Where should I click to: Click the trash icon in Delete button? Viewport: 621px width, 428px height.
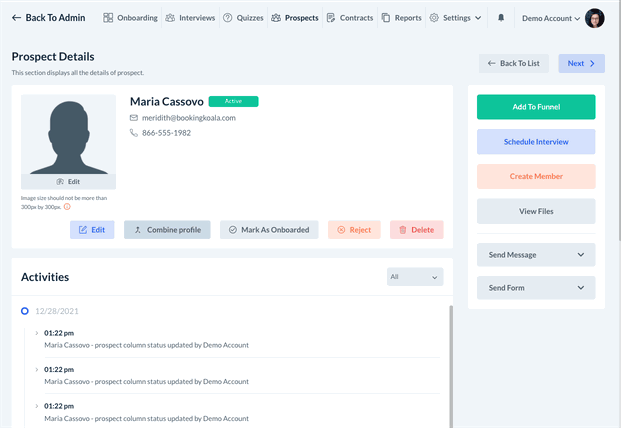coord(403,230)
